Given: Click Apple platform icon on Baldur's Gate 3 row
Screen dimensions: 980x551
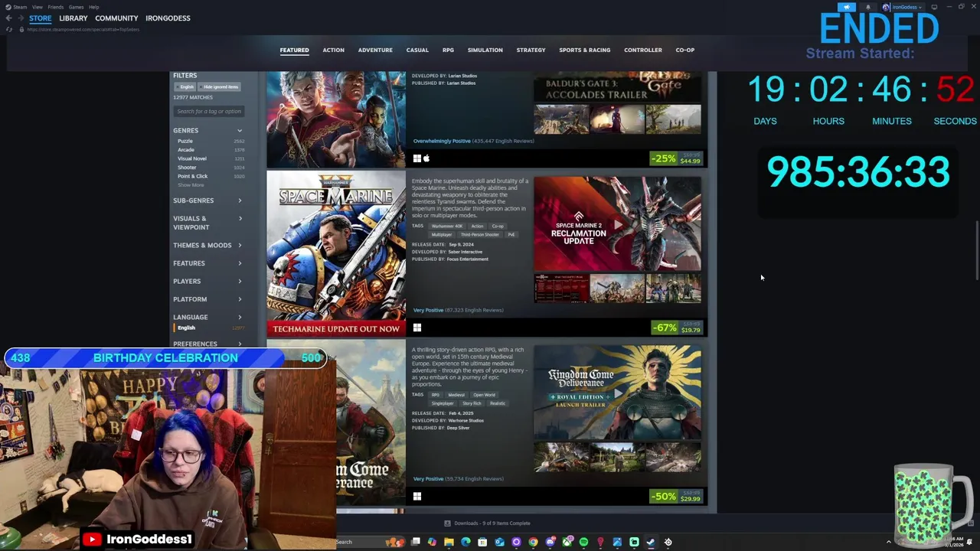Looking at the screenshot, I should pyautogui.click(x=426, y=158).
